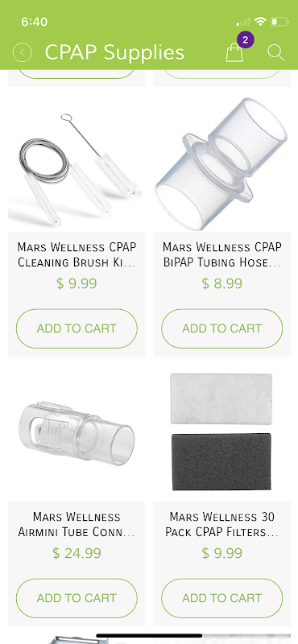Add BiPAP Tubing Hose to cart
The image size is (298, 644).
[222, 328]
